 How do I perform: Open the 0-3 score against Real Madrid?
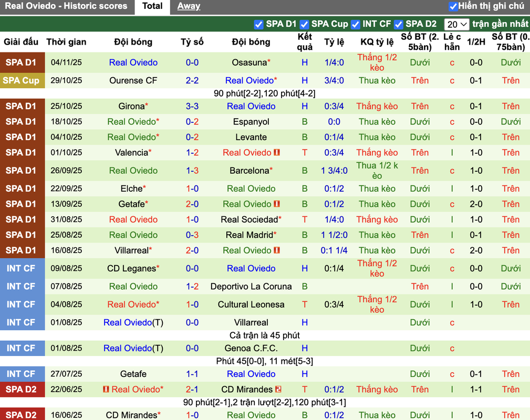[192, 235]
